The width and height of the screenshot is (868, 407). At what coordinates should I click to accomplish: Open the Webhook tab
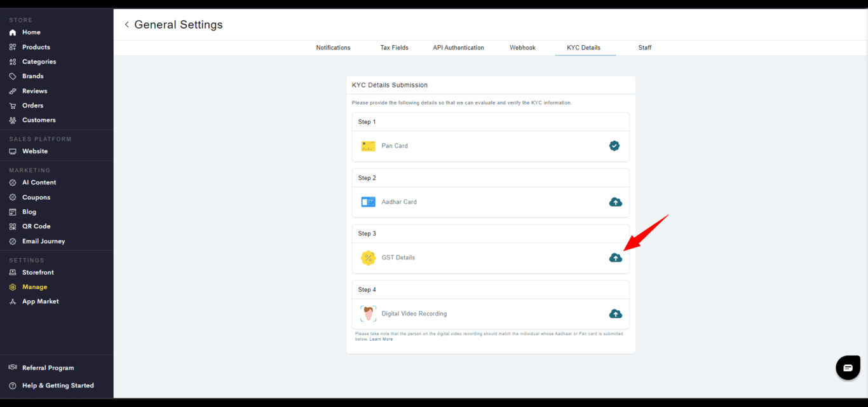522,48
